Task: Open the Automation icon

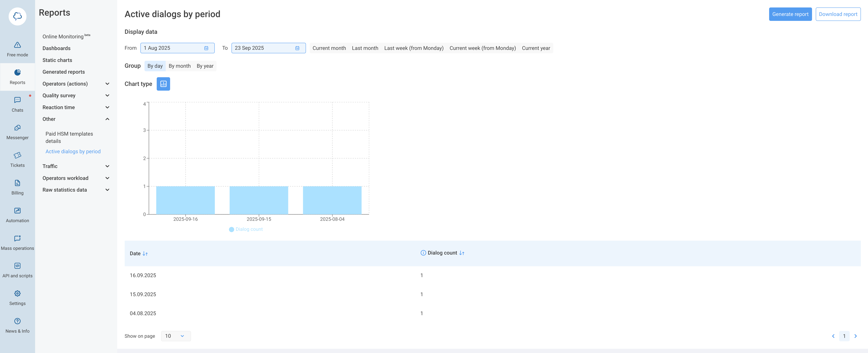Action: 17,211
